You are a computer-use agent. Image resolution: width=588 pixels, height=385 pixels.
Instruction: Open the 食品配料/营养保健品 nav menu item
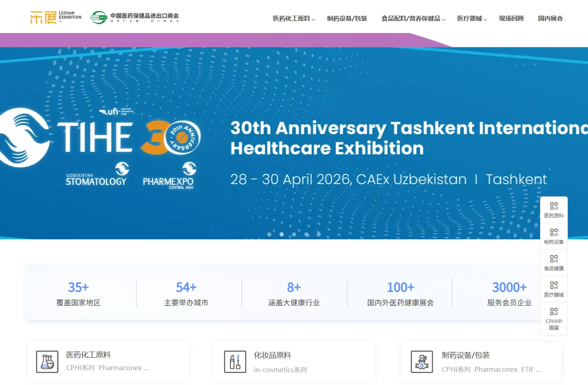click(411, 19)
